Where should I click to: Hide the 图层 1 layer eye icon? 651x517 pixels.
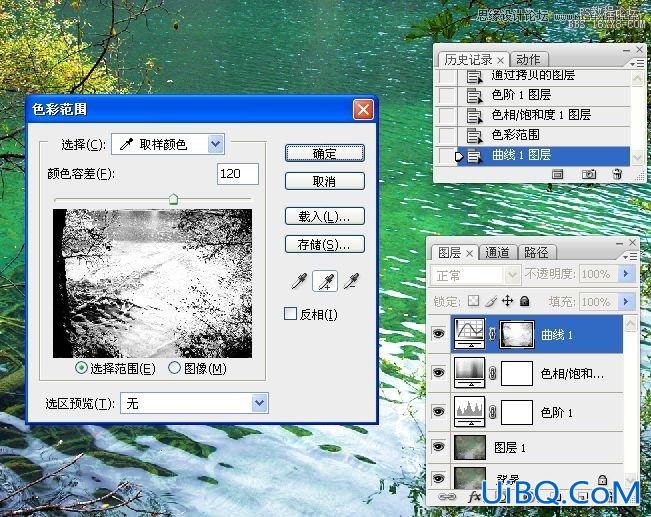point(438,447)
